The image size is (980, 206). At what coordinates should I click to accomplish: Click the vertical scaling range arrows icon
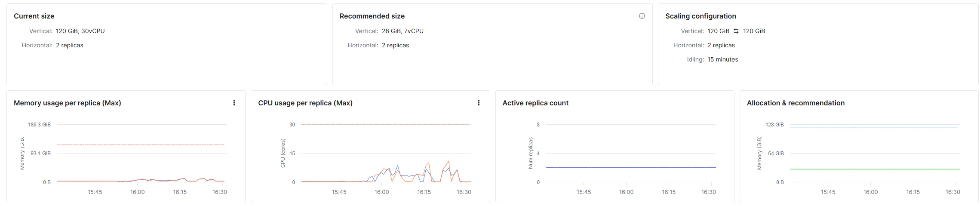point(736,31)
